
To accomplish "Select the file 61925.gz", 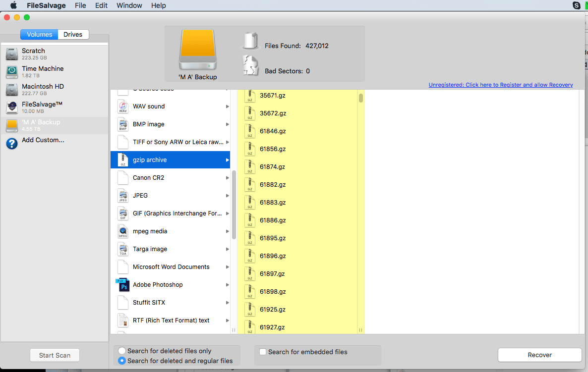I will tap(273, 310).
